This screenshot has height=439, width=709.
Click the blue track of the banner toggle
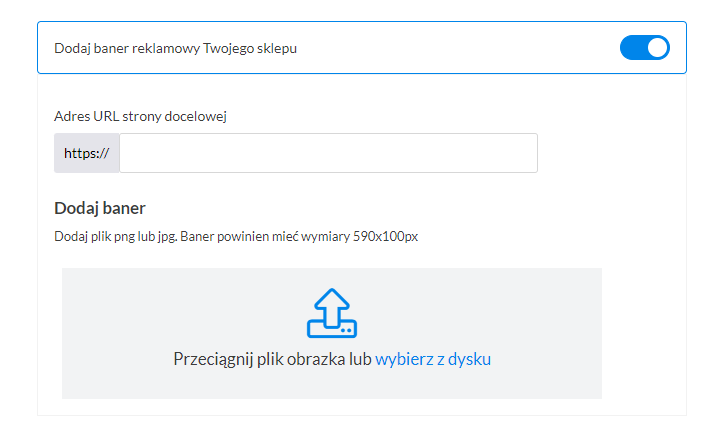click(633, 47)
